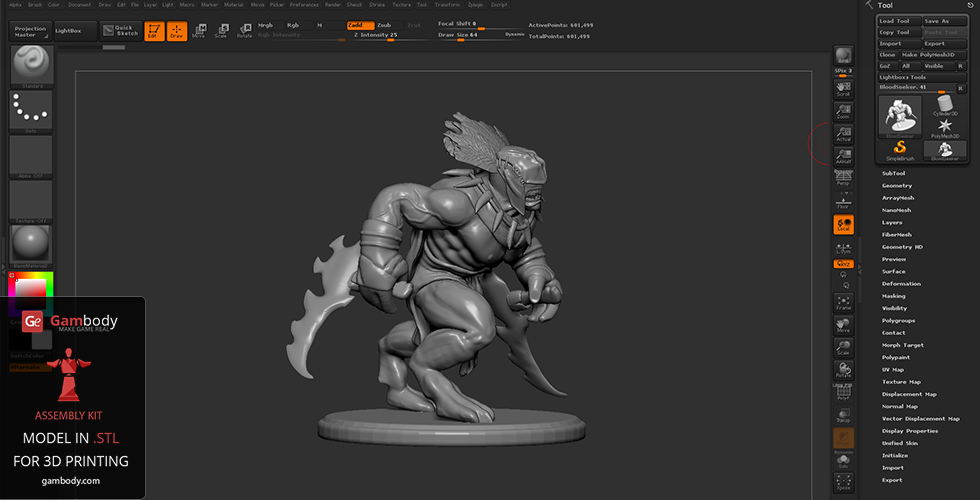Pick a color in the color picker square

point(31,295)
